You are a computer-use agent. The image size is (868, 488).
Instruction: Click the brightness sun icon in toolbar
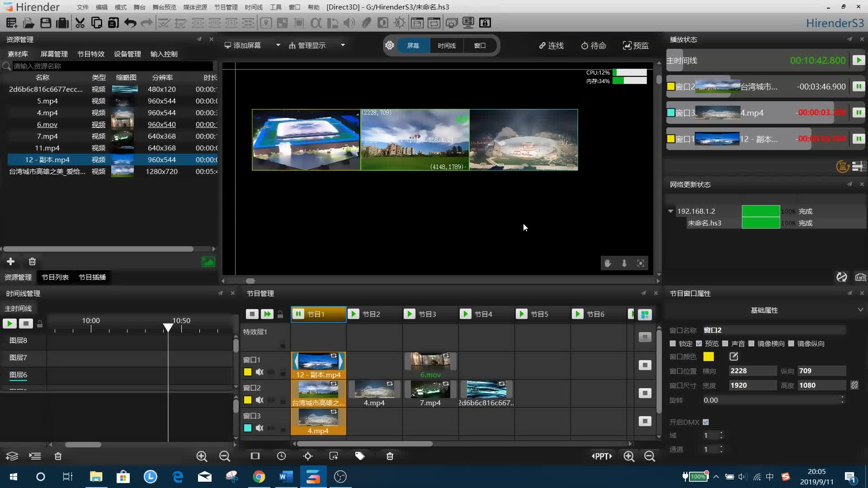[x=400, y=23]
